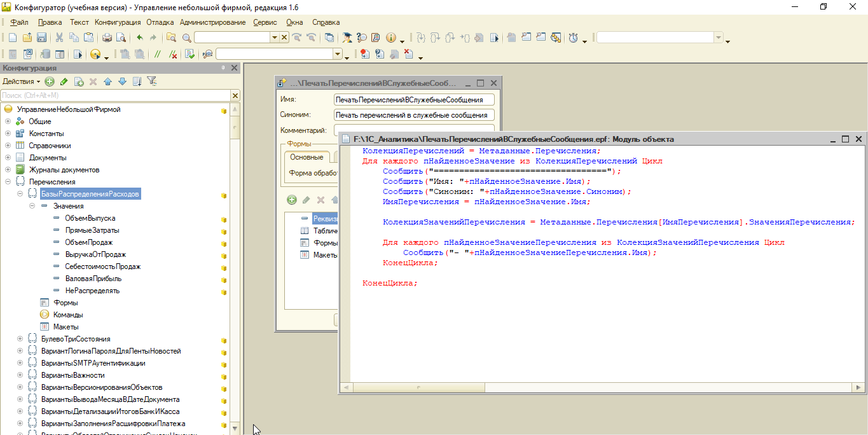Viewport: 868px width, 435px height.
Task: Collapse the Значения node under БазыРаспределенияРасходов
Action: (32, 206)
